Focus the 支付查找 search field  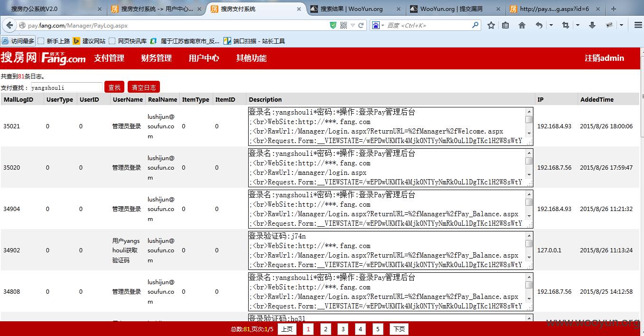pyautogui.click(x=66, y=87)
